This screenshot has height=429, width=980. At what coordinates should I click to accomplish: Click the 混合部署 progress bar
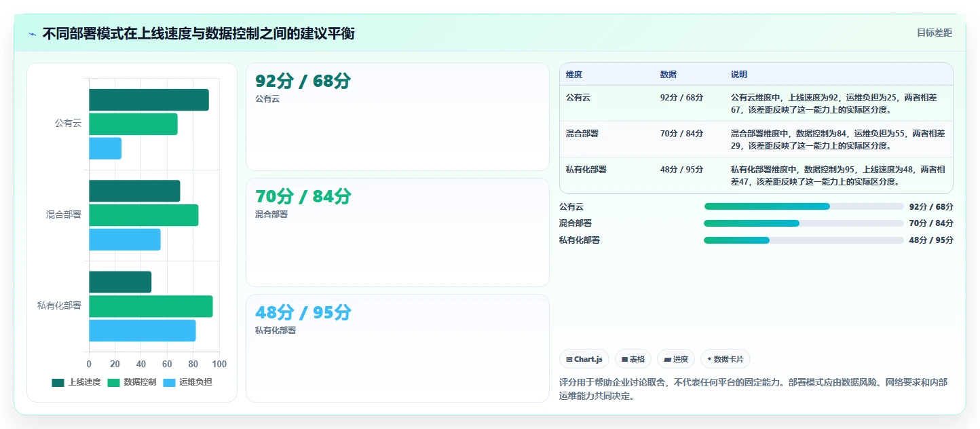[x=804, y=223]
